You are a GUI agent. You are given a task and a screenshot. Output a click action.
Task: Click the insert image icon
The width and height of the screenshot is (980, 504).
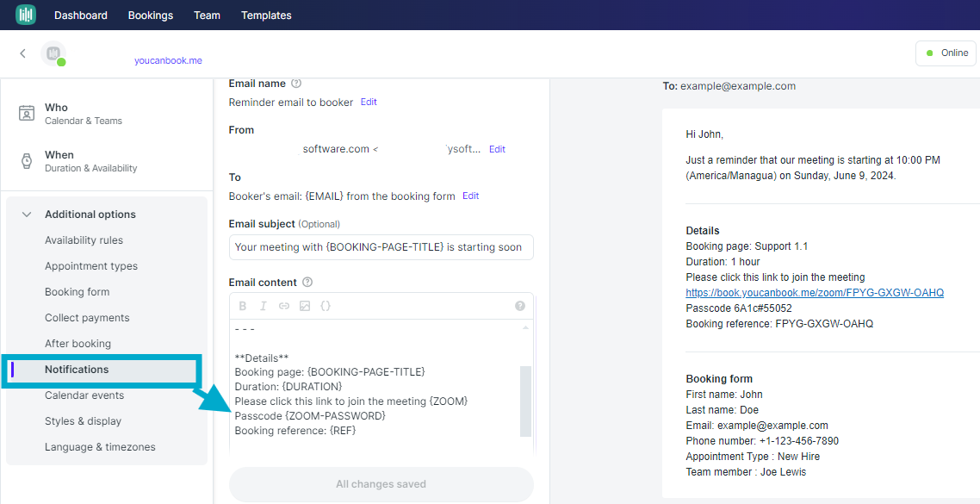tap(305, 306)
